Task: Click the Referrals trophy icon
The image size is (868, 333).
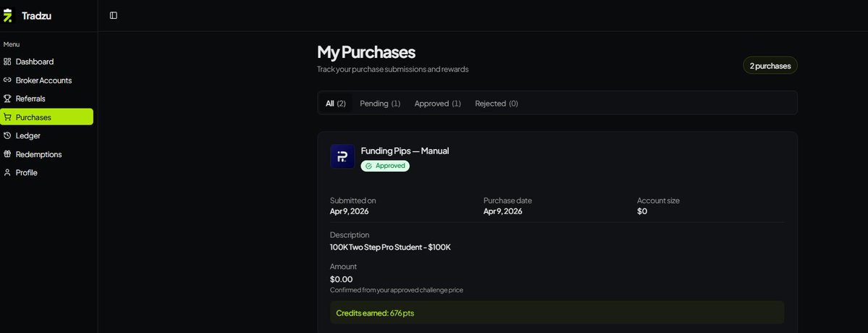Action: (7, 98)
